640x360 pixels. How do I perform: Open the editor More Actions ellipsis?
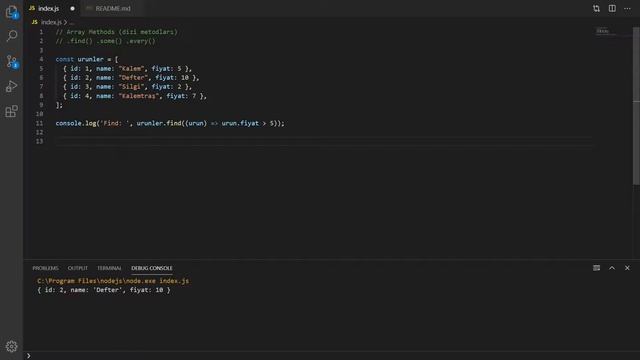coord(627,9)
